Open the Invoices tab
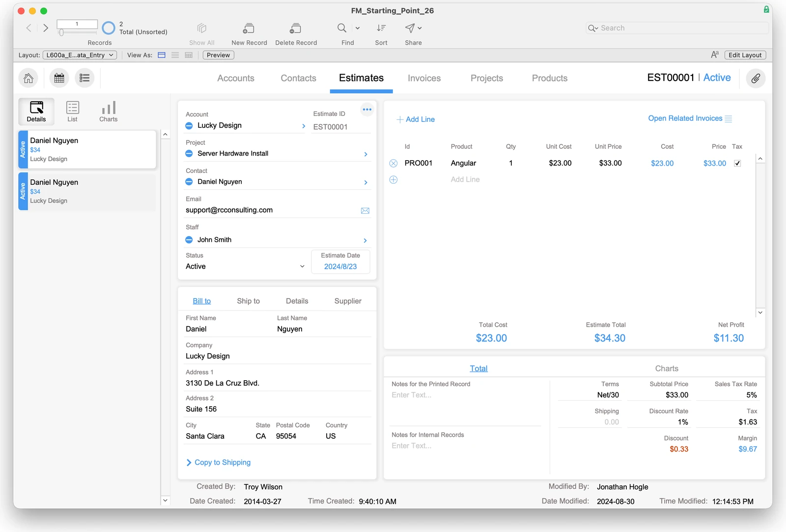 coord(424,78)
